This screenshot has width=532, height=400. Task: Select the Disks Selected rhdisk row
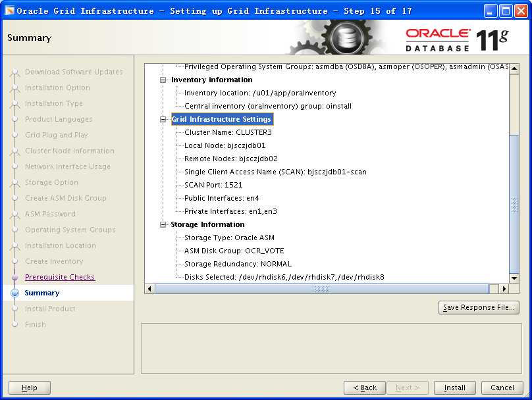[284, 277]
